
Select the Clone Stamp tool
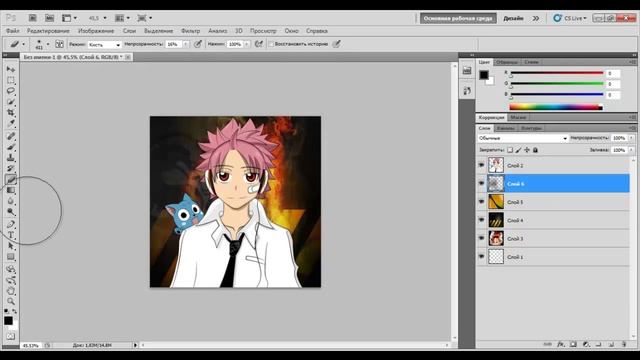click(11, 158)
